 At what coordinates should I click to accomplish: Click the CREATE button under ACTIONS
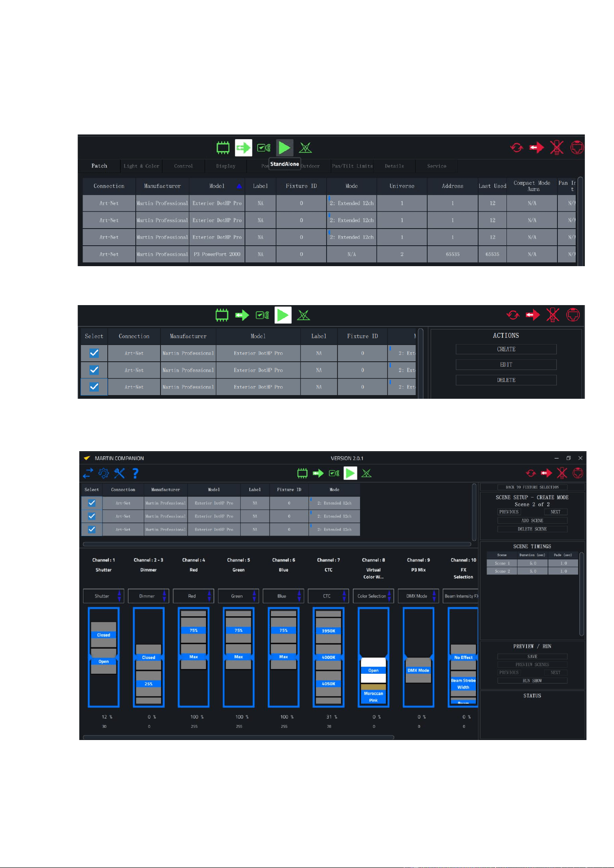(506, 349)
